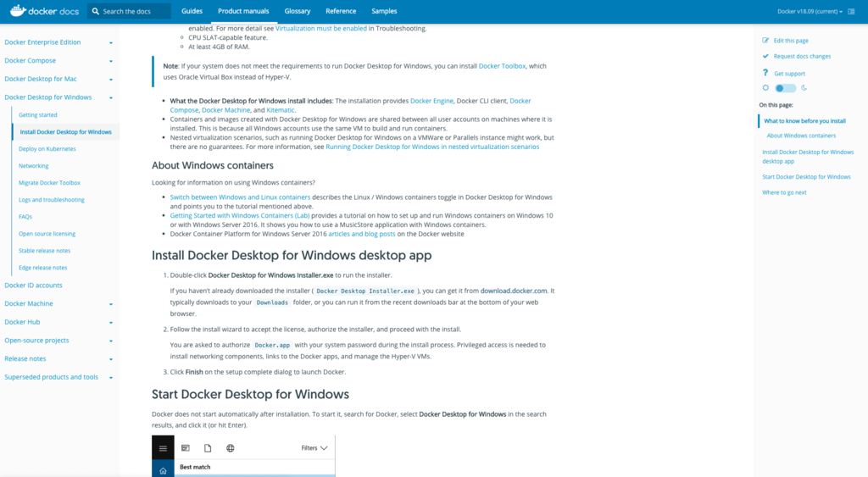Image resolution: width=868 pixels, height=477 pixels.
Task: Expand Release notes section
Action: 111,359
